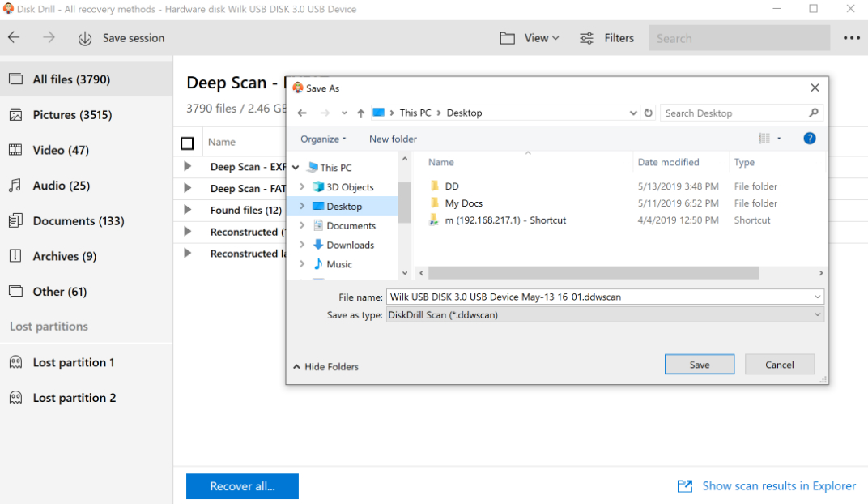The image size is (868, 504).
Task: Sort by Date modified column header
Action: [668, 162]
